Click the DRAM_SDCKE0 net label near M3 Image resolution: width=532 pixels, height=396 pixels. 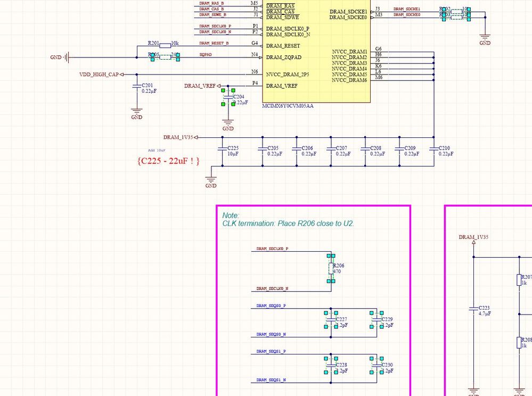407,14
